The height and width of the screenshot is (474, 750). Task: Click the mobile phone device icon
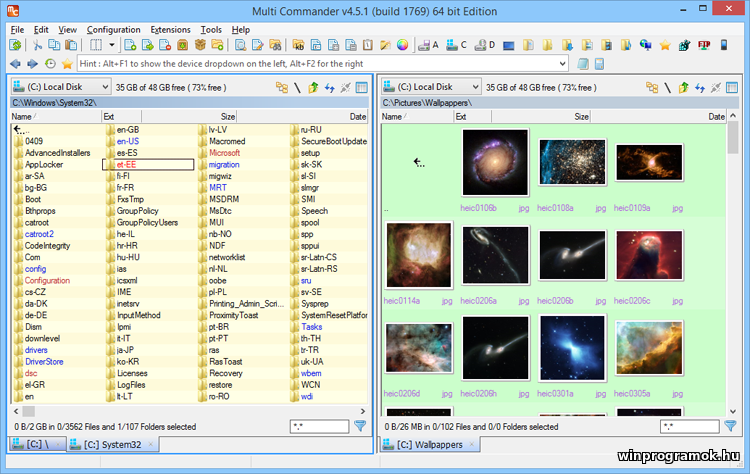tap(724, 45)
